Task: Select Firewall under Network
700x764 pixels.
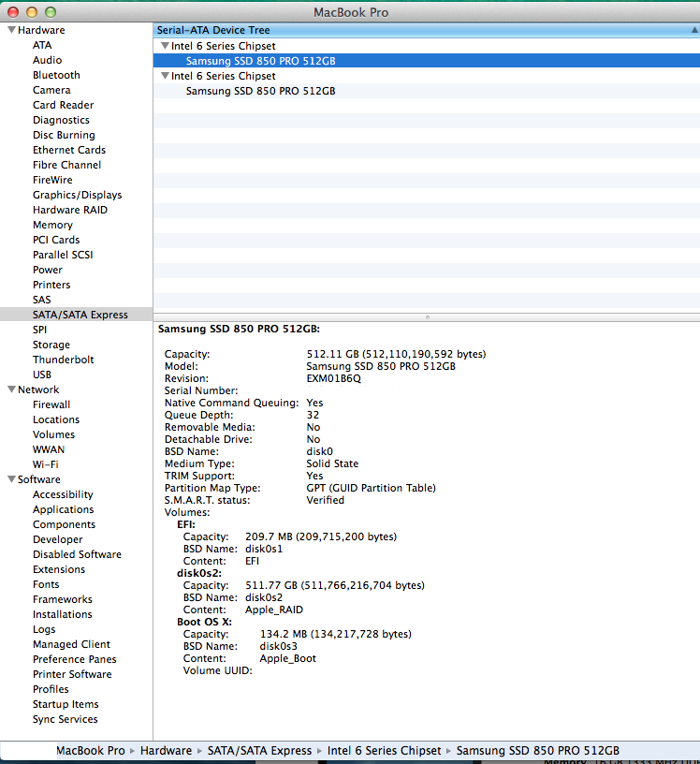Action: tap(51, 404)
